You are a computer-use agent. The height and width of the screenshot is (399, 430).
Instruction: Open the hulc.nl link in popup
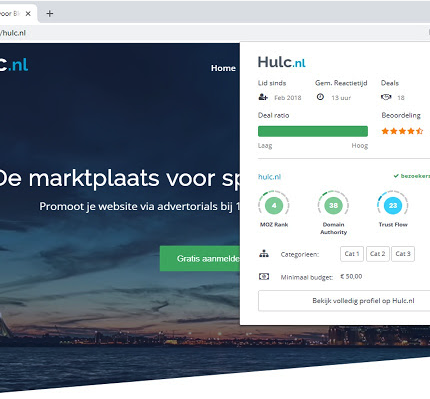(x=269, y=177)
